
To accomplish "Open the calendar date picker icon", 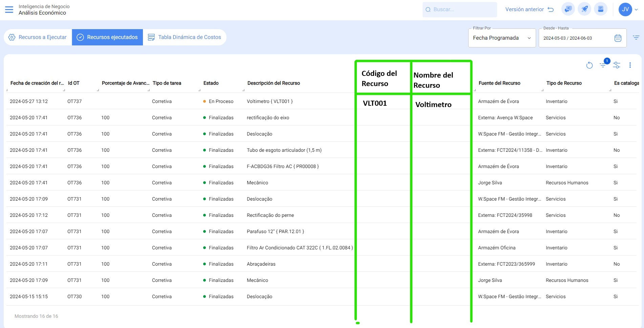I will [x=618, y=38].
